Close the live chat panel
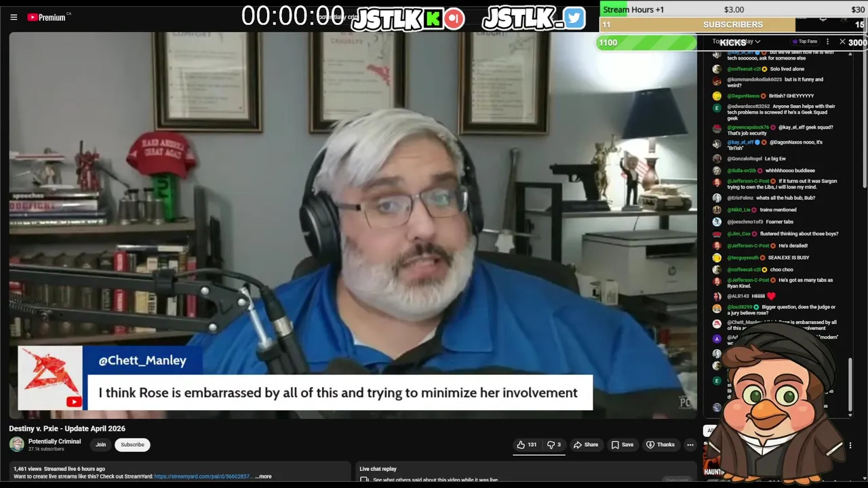Screen dimensions: 868x488 pos(842,41)
